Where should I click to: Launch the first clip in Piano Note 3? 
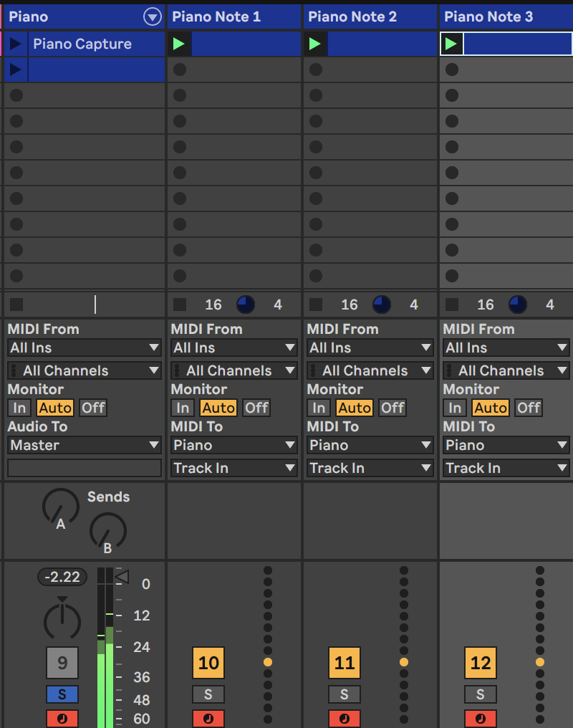click(451, 44)
